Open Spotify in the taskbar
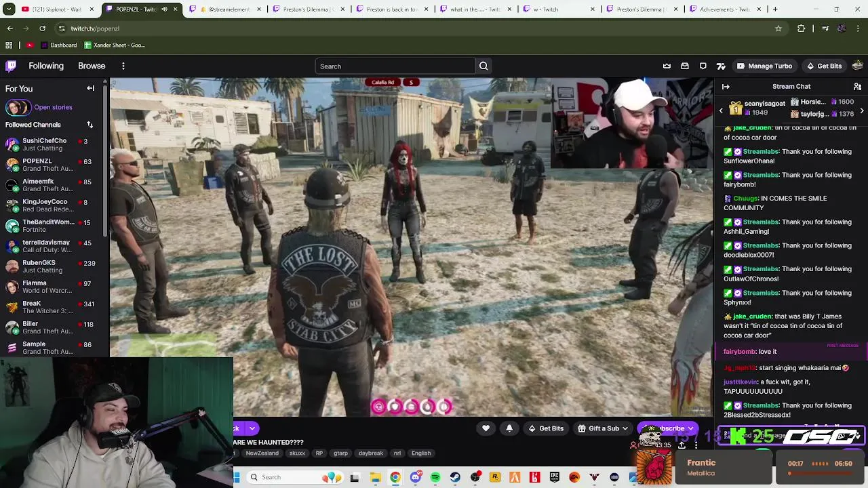This screenshot has height=488, width=868. click(435, 477)
